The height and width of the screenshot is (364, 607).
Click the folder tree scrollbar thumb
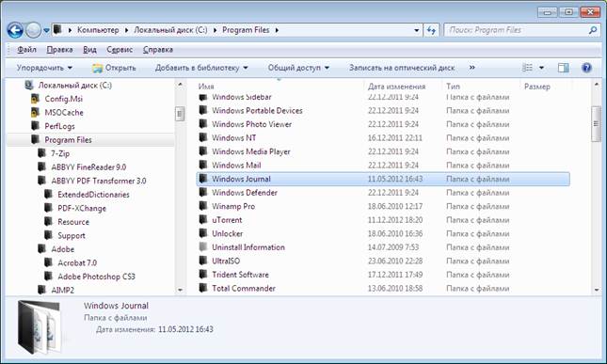(180, 114)
